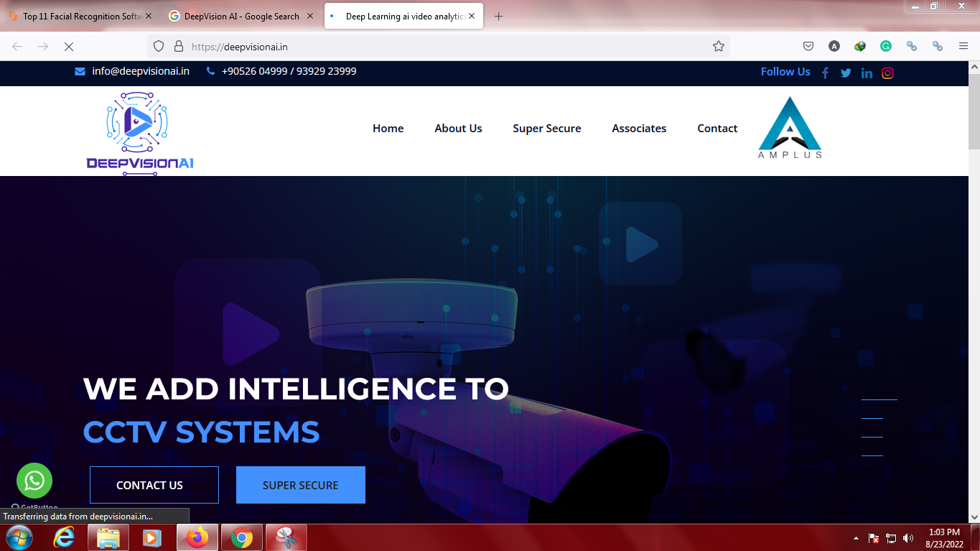980x551 pixels.
Task: Click the address bar showing deepvisionai.in
Action: click(x=439, y=46)
